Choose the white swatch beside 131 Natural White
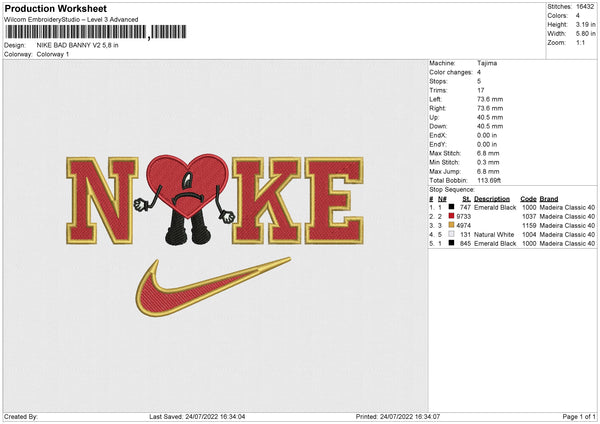Viewport: 600px width, 424px height. 452,234
